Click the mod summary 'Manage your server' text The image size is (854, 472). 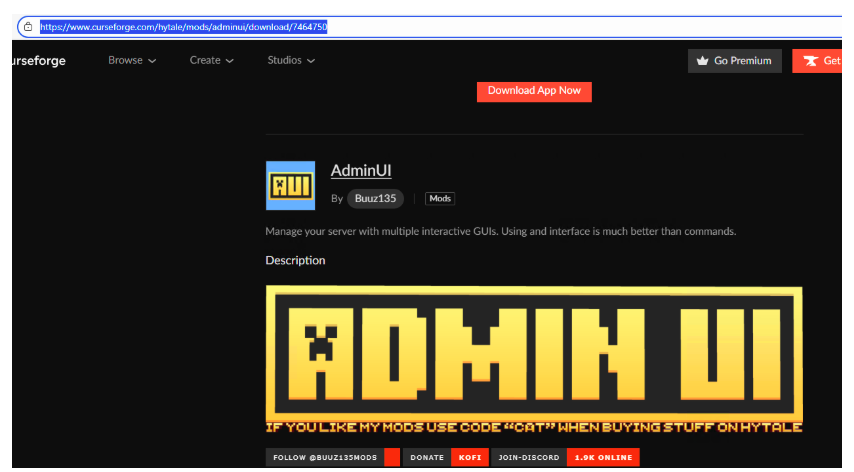[501, 231]
